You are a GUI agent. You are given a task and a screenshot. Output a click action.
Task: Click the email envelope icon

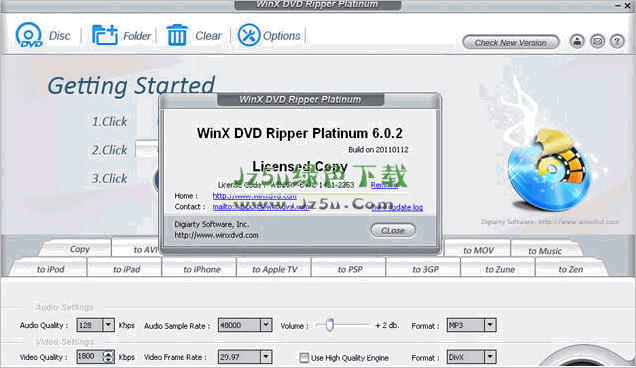[597, 41]
